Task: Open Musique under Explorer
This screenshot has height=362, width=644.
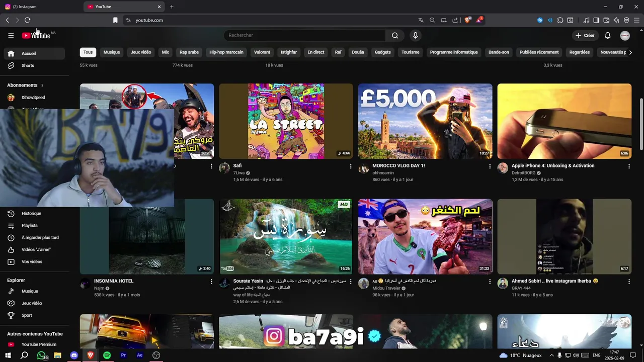Action: point(34,291)
